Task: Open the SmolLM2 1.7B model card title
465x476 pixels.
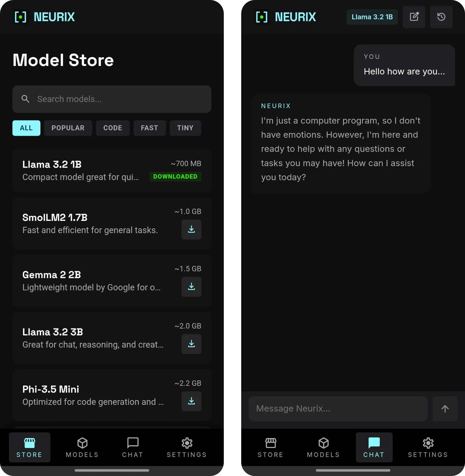Action: point(55,217)
